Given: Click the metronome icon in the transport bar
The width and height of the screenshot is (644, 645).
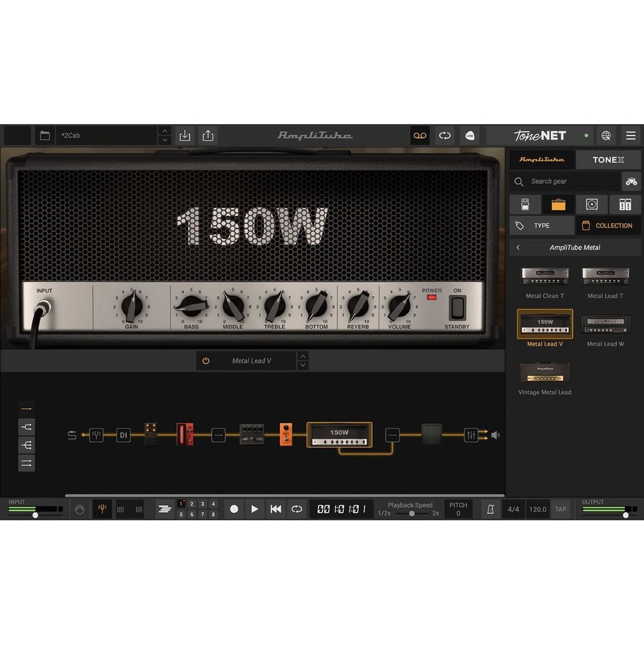Looking at the screenshot, I should 490,509.
